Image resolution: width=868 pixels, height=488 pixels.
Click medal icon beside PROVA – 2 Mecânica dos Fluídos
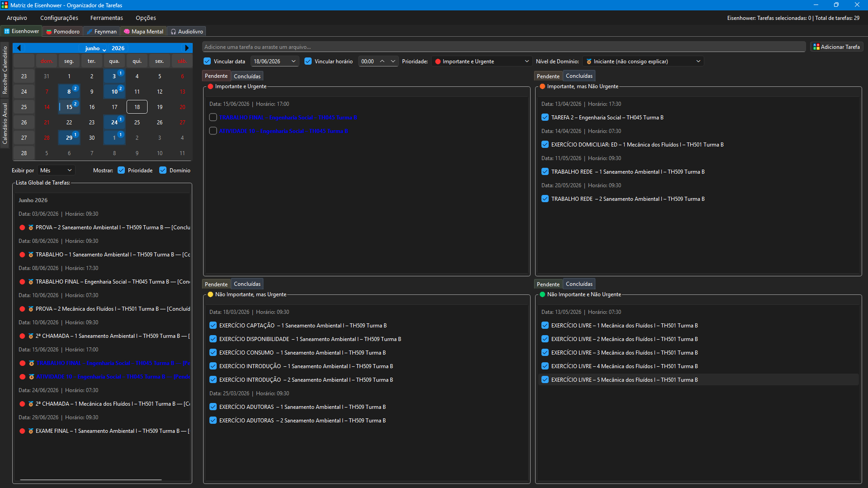(31, 309)
